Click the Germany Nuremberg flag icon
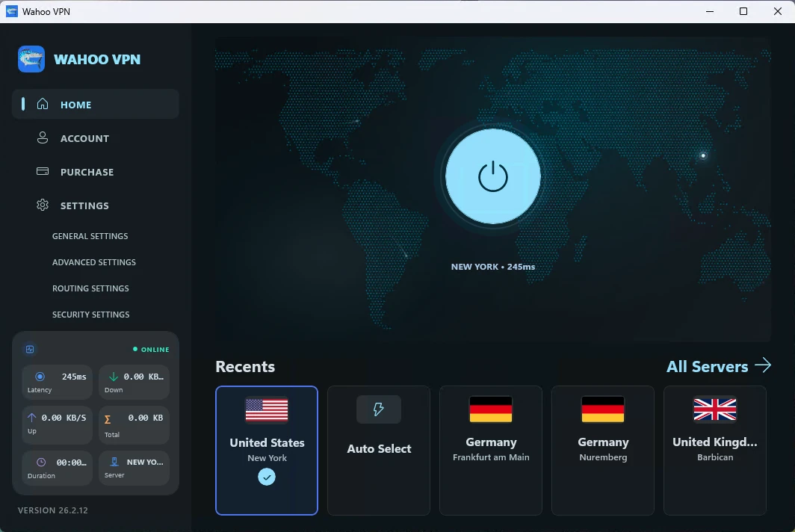The image size is (795, 532). pyautogui.click(x=603, y=409)
